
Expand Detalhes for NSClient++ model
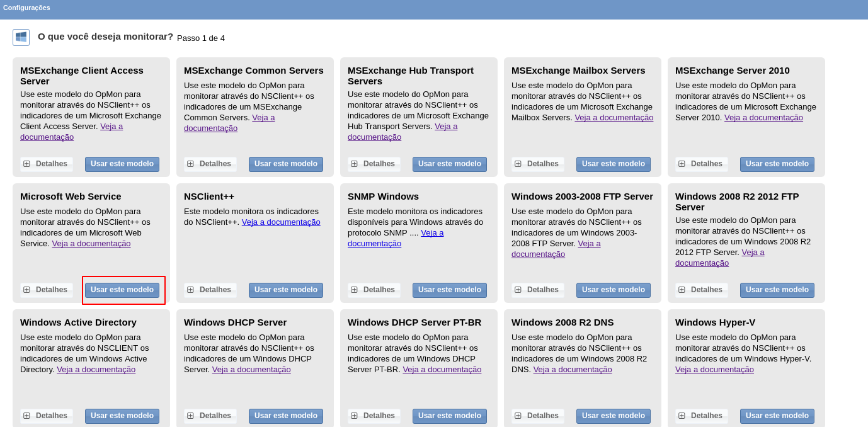[x=210, y=290]
